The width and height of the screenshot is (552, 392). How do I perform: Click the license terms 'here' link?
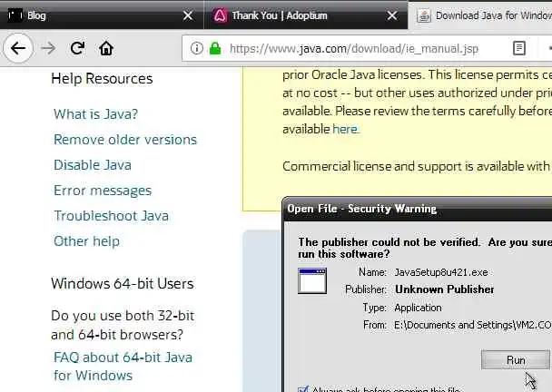coord(345,129)
